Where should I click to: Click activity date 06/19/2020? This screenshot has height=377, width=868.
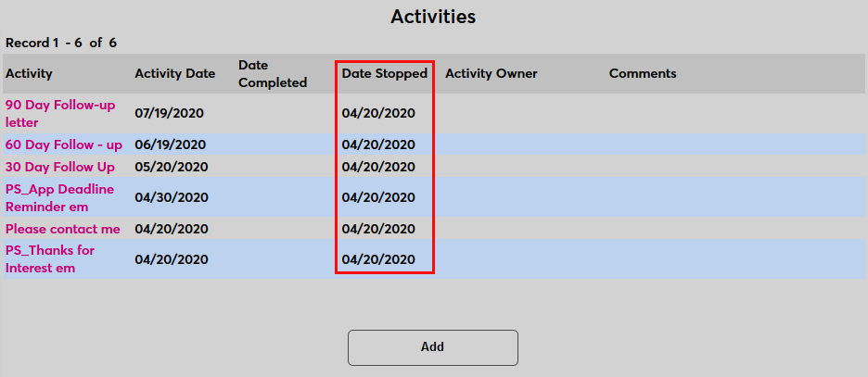pyautogui.click(x=169, y=145)
